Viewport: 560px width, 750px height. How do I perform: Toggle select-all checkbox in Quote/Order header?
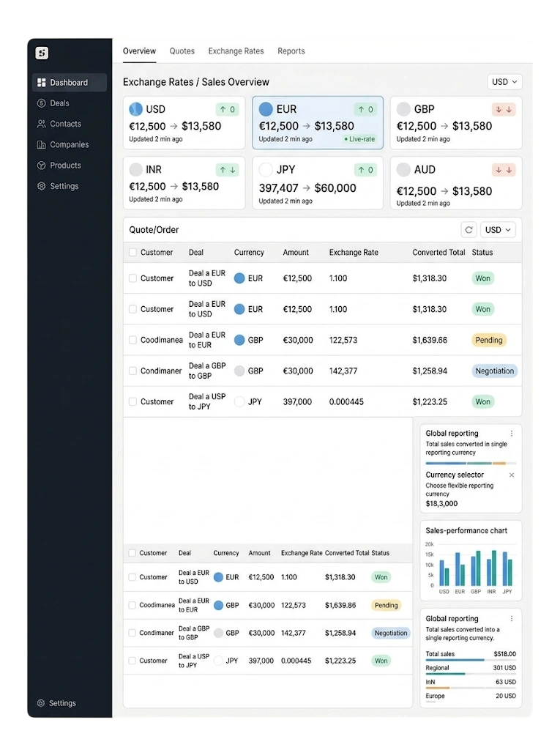tap(133, 252)
